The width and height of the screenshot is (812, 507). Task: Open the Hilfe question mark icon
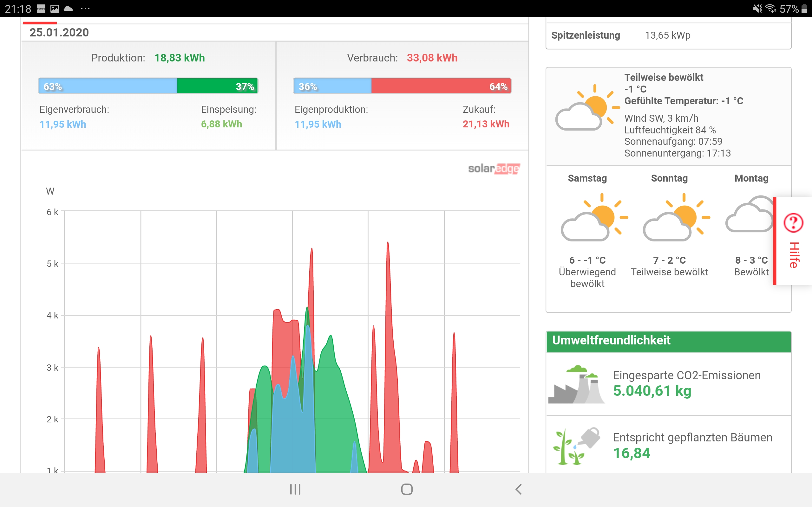pos(793,223)
